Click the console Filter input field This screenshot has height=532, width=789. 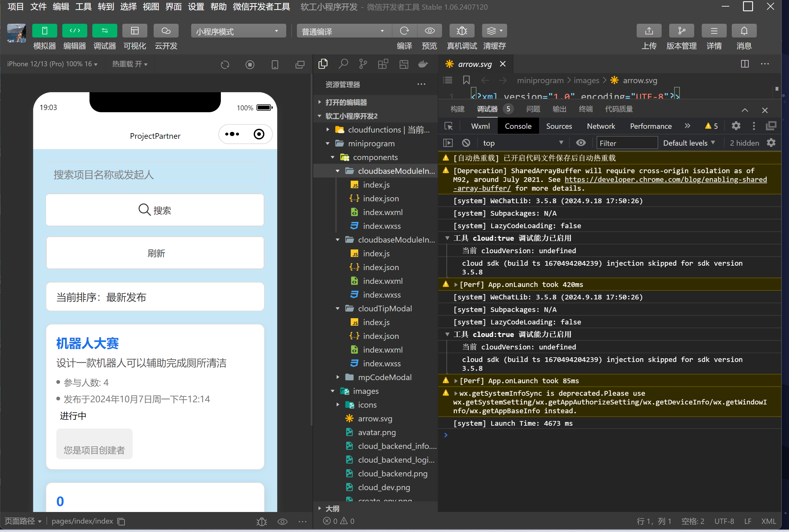tap(627, 143)
